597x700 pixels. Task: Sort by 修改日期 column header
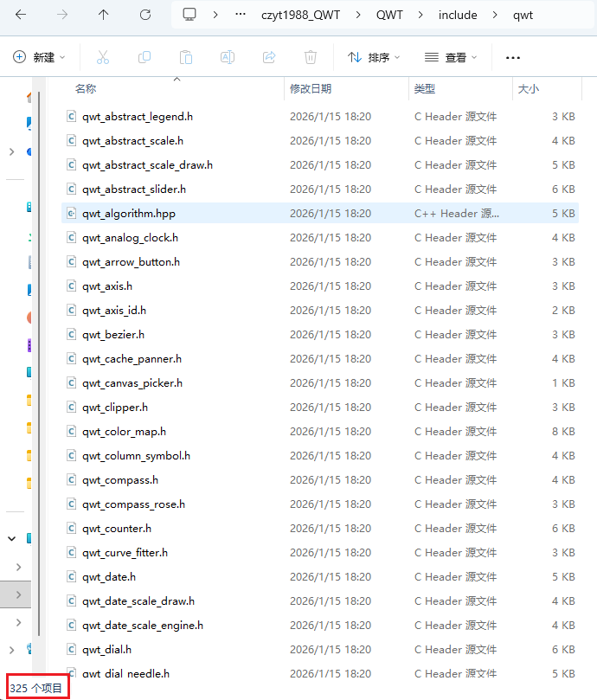coord(311,88)
